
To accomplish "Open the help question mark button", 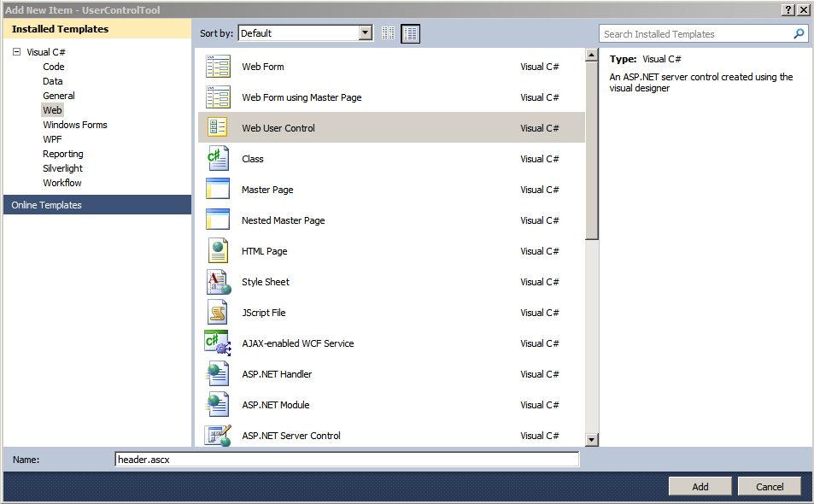I will (x=788, y=10).
